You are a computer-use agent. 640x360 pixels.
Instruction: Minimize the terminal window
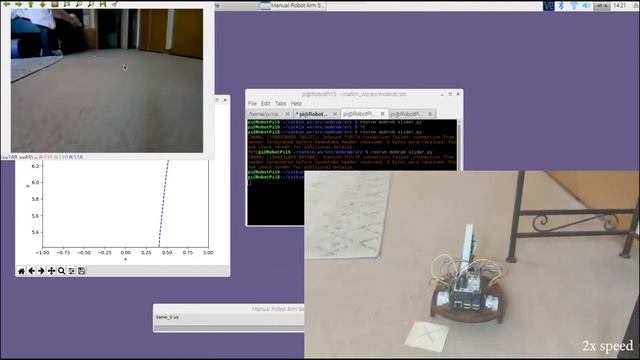(442, 94)
